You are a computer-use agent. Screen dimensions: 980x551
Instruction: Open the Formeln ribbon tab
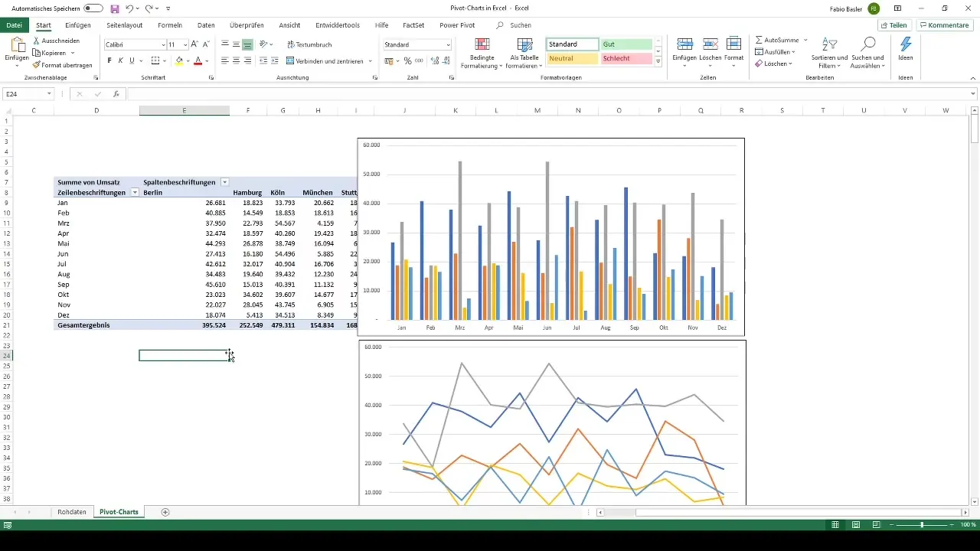tap(170, 25)
